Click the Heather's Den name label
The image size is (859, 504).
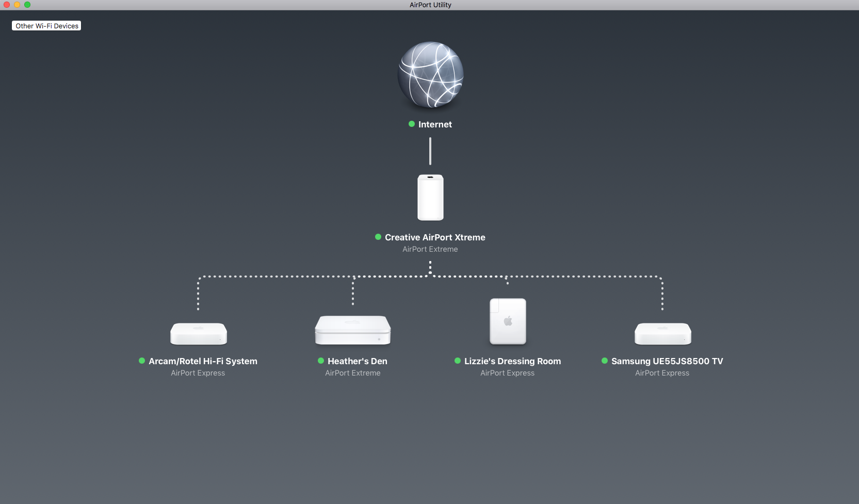(x=358, y=361)
